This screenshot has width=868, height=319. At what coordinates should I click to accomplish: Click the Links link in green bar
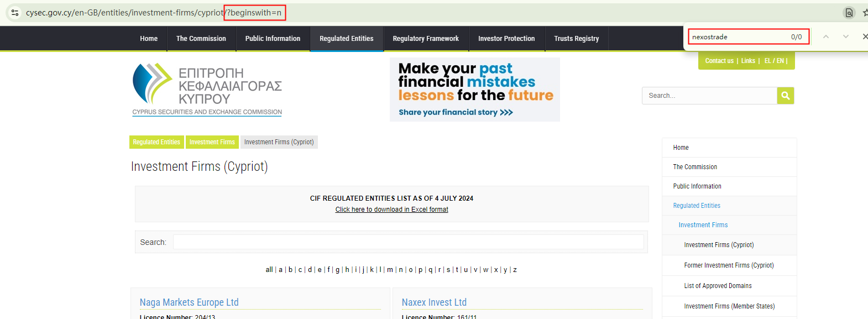point(748,61)
